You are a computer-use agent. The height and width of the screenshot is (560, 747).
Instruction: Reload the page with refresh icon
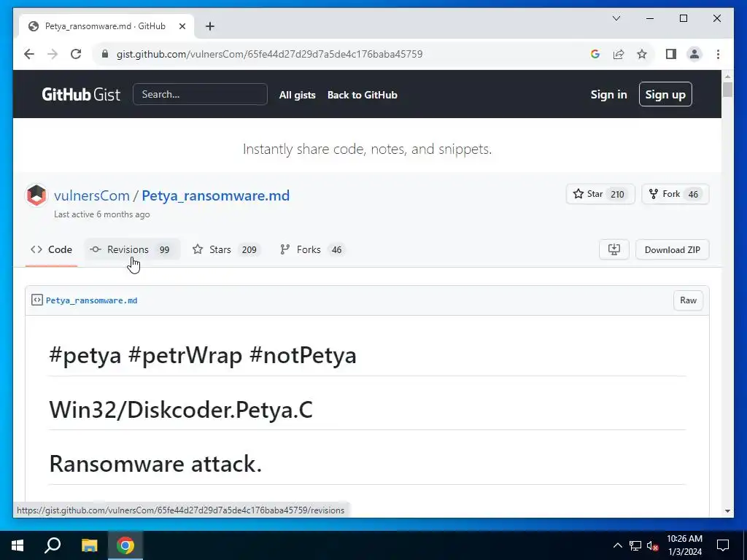(76, 54)
